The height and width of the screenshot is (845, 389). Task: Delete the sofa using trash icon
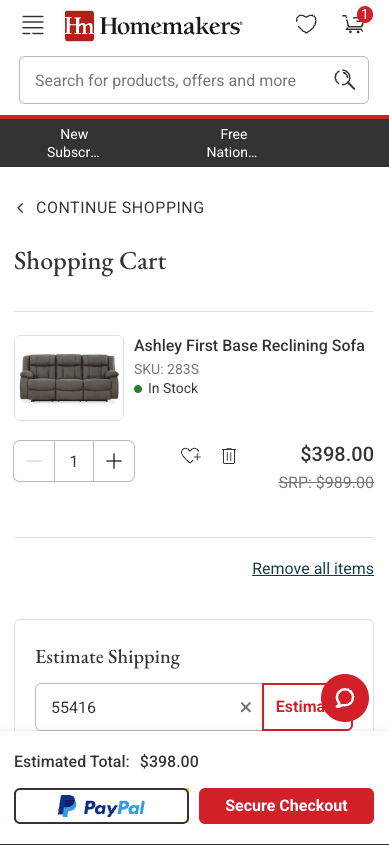point(229,456)
